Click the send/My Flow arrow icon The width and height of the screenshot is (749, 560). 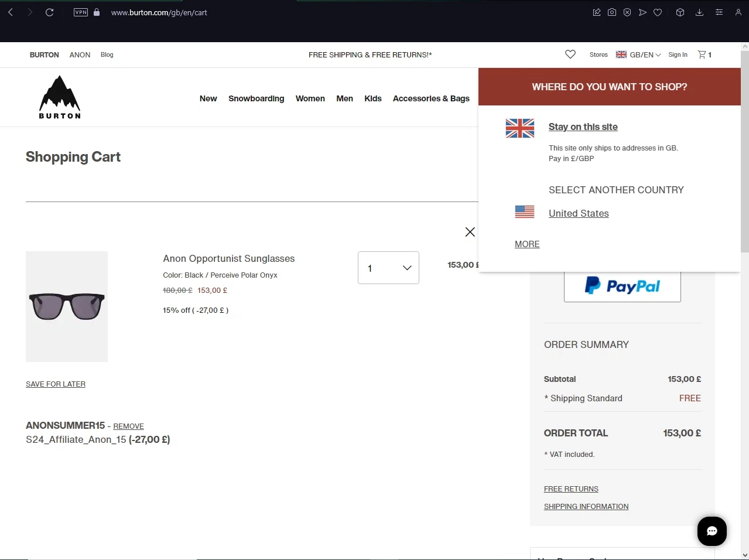point(642,12)
